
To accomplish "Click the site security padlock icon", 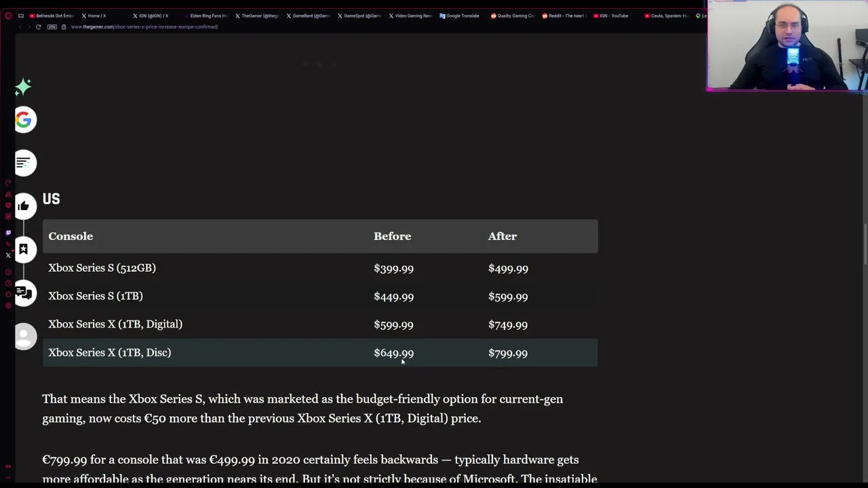I will click(x=64, y=27).
